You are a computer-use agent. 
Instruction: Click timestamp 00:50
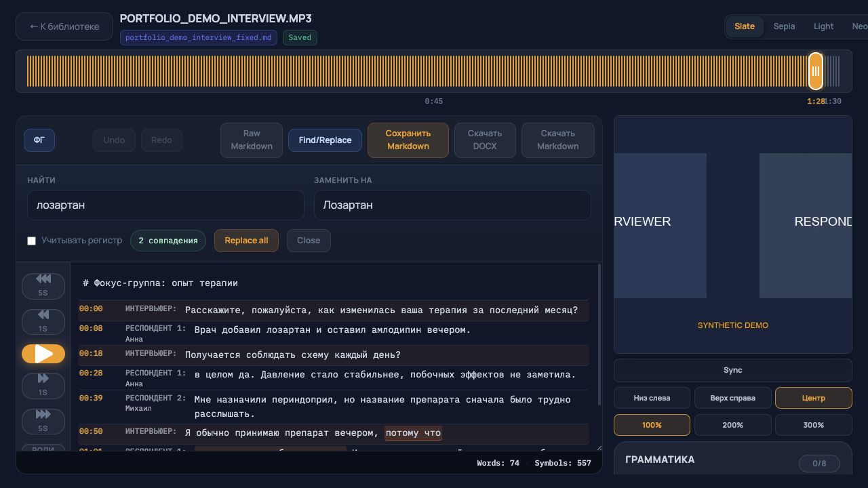click(x=91, y=432)
